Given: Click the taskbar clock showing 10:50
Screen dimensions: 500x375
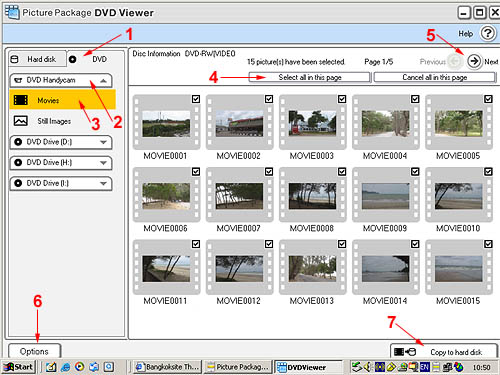Looking at the screenshot, I should click(482, 367).
